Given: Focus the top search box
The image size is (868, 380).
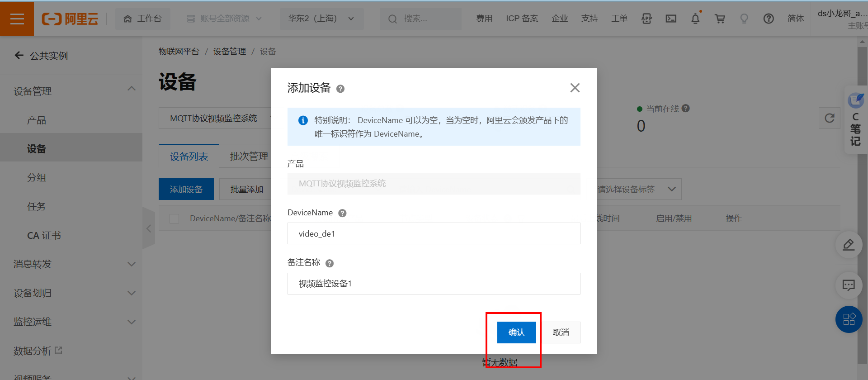Looking at the screenshot, I should pyautogui.click(x=420, y=19).
